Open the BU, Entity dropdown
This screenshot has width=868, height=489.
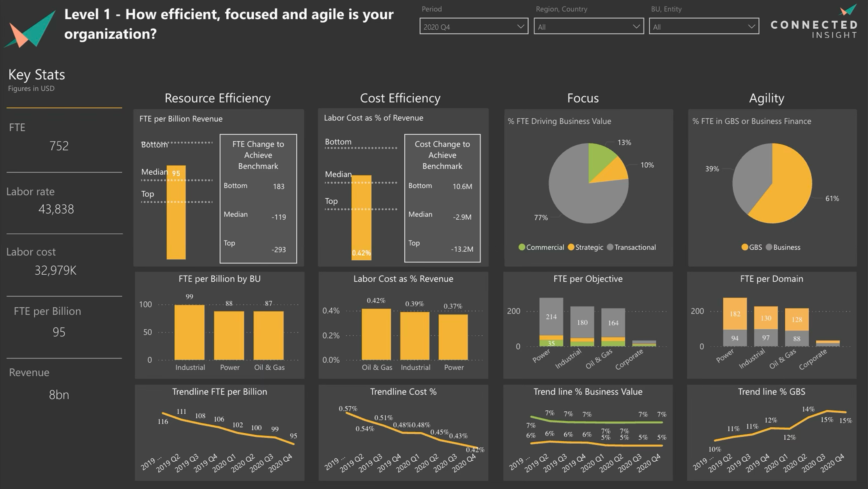pos(703,26)
